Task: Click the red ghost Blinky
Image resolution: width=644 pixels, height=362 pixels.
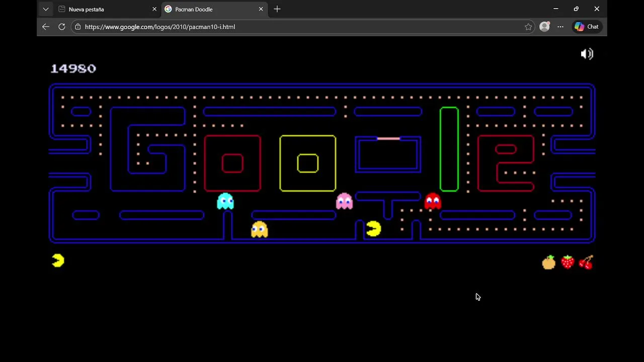Action: click(433, 201)
